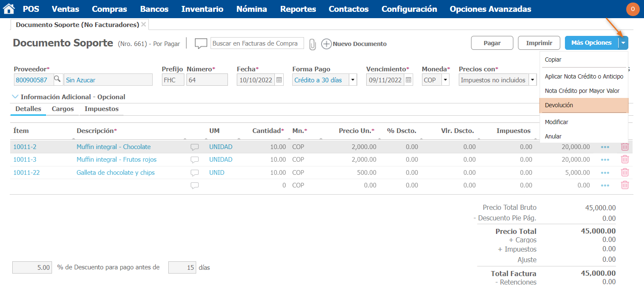Open the document comment bubble icon
This screenshot has width=644, height=293.
coord(201,43)
